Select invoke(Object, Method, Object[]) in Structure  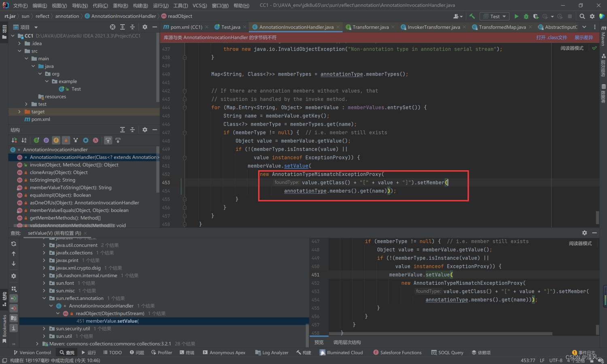[x=74, y=165]
